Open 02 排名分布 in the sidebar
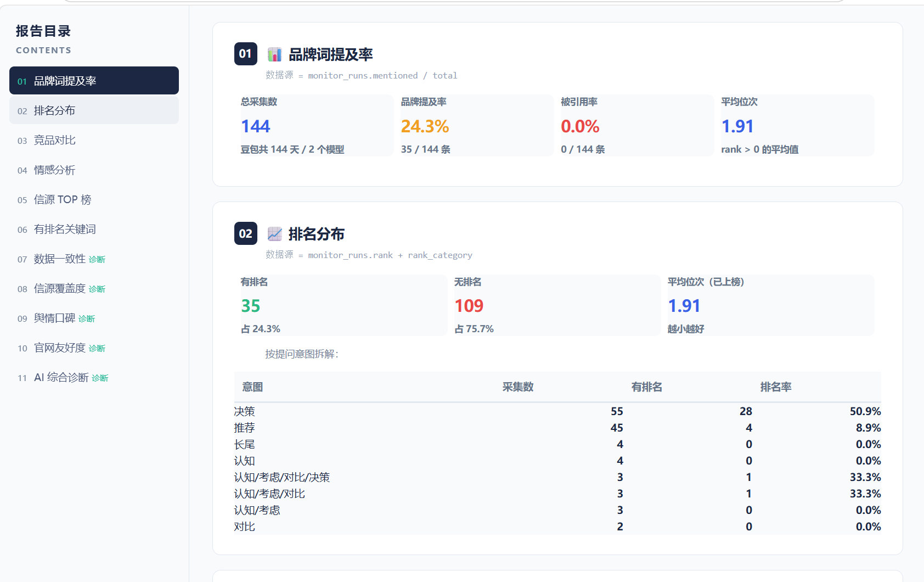Viewport: 924px width, 582px height. (x=94, y=110)
